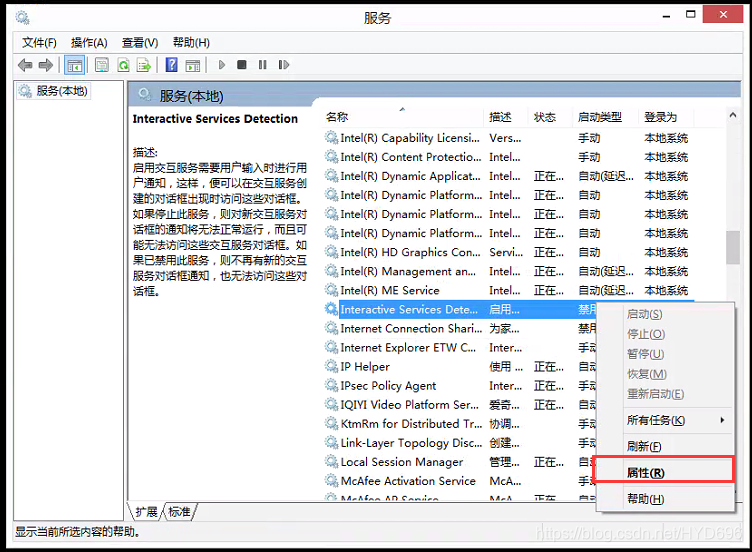This screenshot has height=552, width=752.
Task: Click gear icon of Intel(R) Content Protection row
Action: tap(331, 157)
